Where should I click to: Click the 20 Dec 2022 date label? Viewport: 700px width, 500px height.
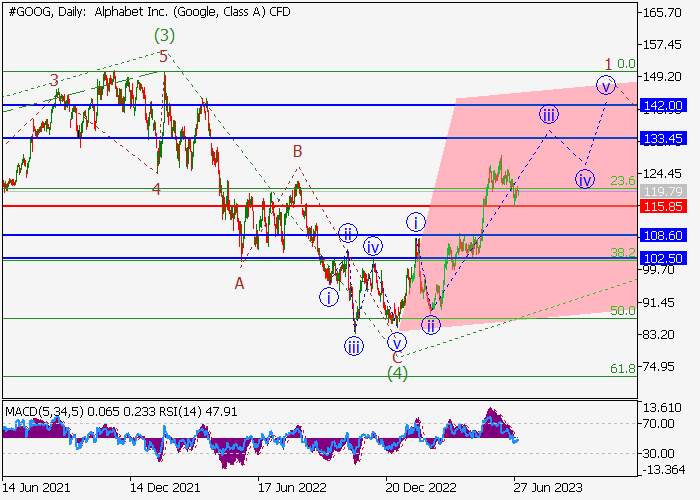tap(421, 487)
